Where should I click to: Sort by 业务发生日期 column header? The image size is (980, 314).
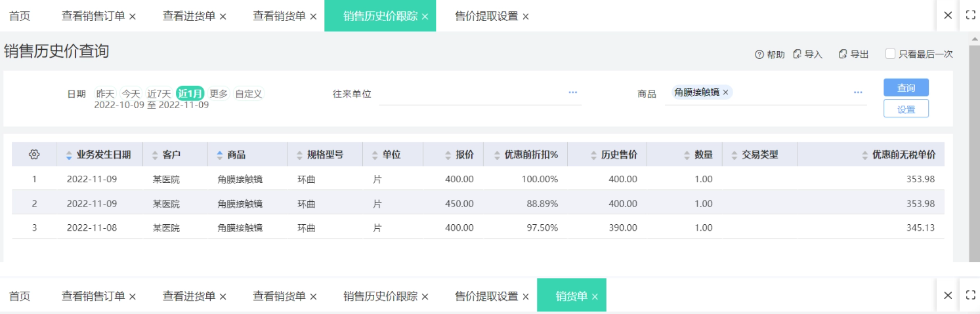pos(103,155)
